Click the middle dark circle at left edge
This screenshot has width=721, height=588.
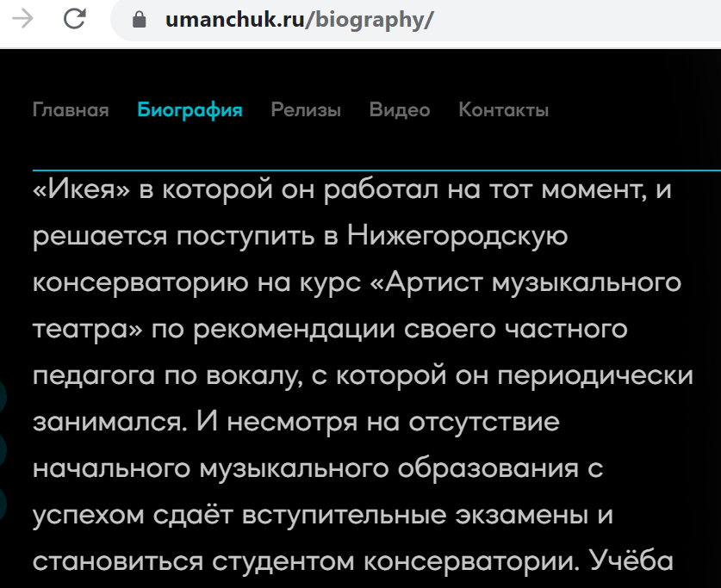click(x=3, y=450)
